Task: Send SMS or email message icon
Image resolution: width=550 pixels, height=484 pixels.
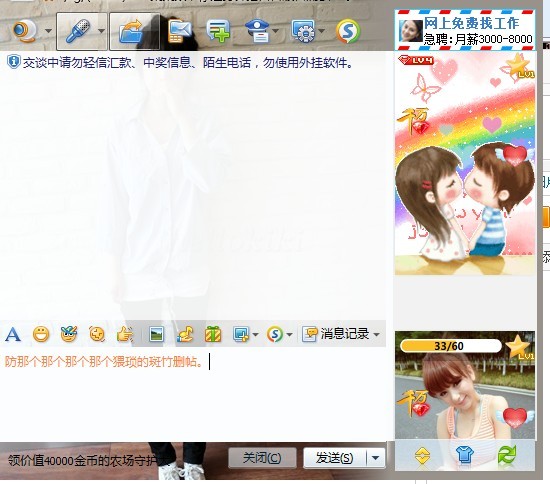Action: click(x=180, y=31)
